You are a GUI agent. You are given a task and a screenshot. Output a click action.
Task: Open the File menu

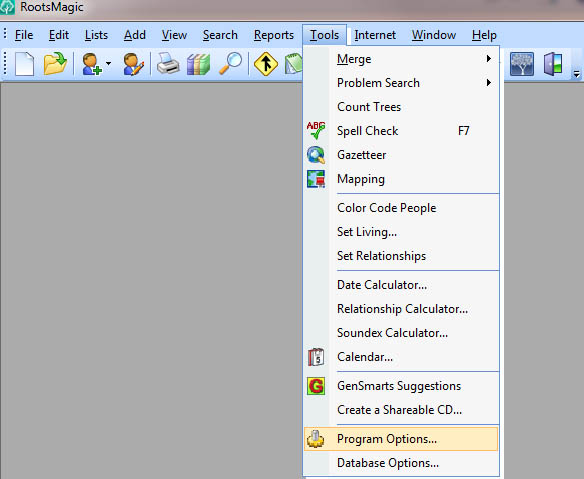[x=24, y=35]
